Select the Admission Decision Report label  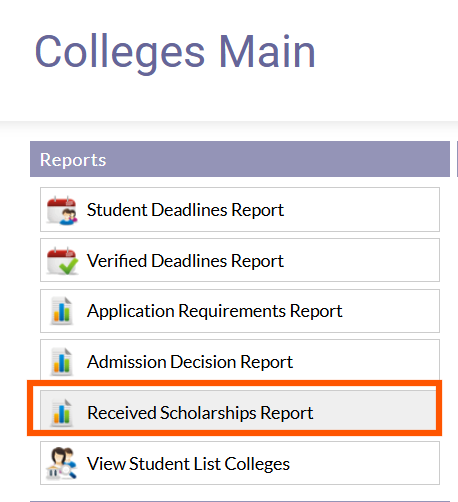coord(190,362)
